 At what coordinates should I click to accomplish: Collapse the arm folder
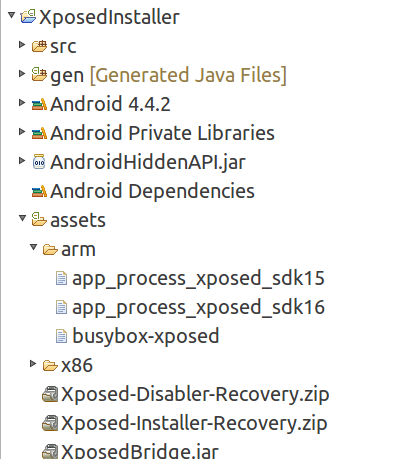pyautogui.click(x=33, y=247)
